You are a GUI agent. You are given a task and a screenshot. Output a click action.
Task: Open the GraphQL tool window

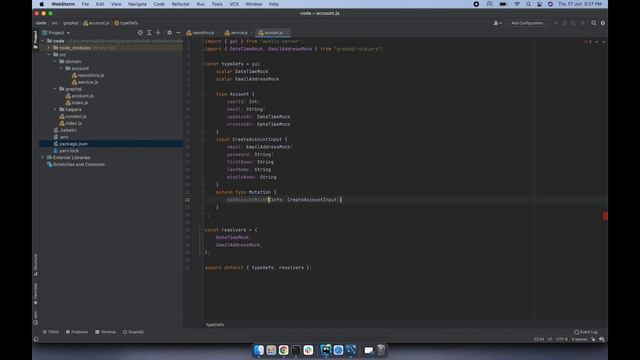[133, 332]
